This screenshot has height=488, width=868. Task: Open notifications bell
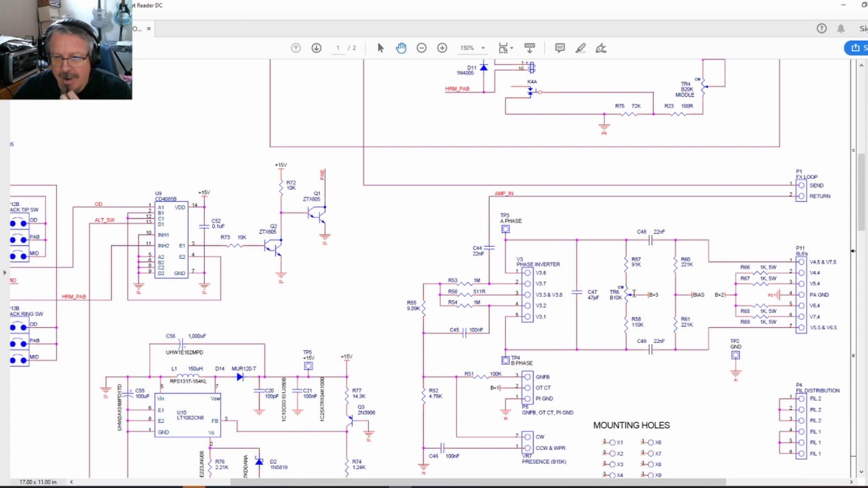841,28
